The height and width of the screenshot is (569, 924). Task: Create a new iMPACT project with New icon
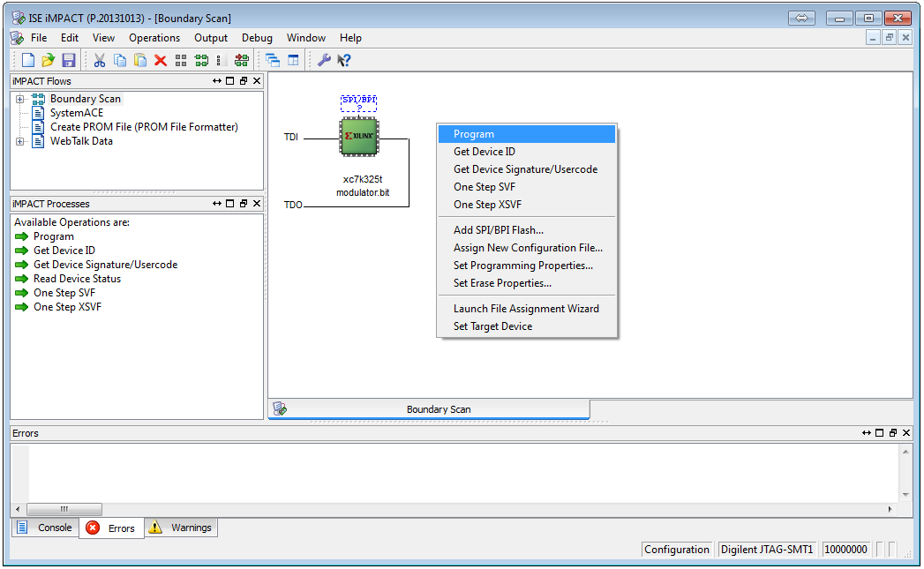tap(27, 60)
